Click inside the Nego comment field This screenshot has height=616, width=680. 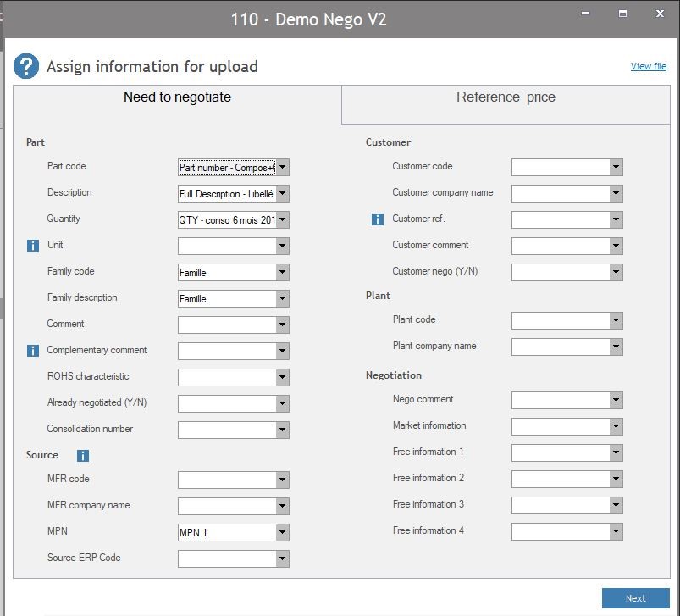(x=560, y=401)
